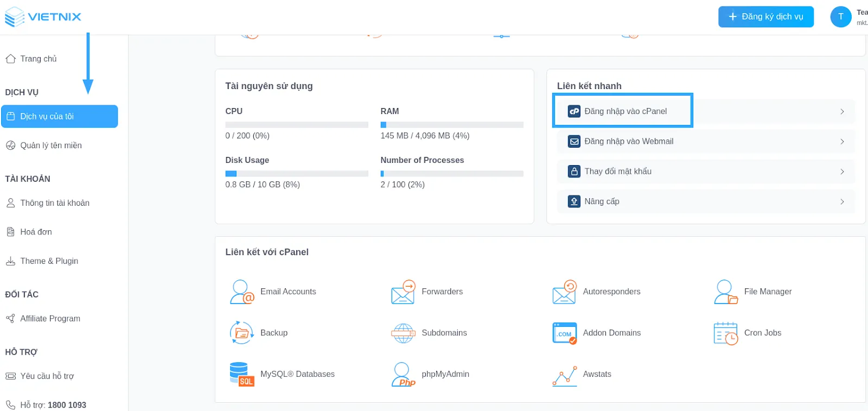Open the Addon Domains .COM icon
Viewport: 868px width, 411px height.
564,333
